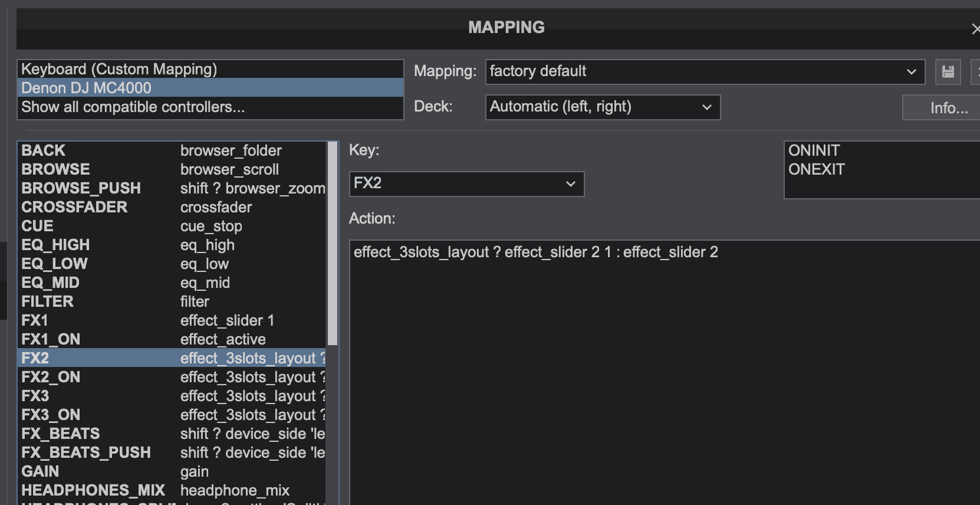The image size is (980, 505).
Task: Select the EQ_LOW mapping row
Action: [172, 264]
